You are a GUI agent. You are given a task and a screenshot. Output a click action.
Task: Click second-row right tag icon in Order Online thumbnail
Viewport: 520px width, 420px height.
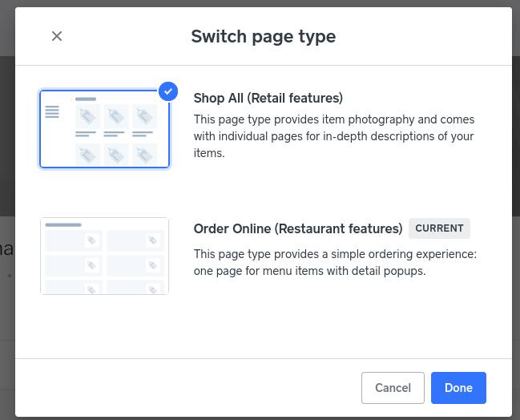point(153,265)
